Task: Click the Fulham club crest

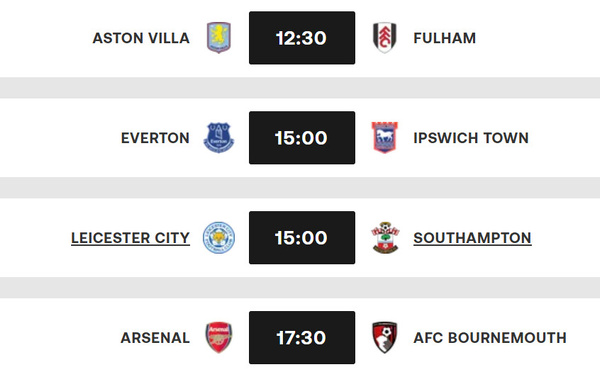Action: [x=385, y=38]
